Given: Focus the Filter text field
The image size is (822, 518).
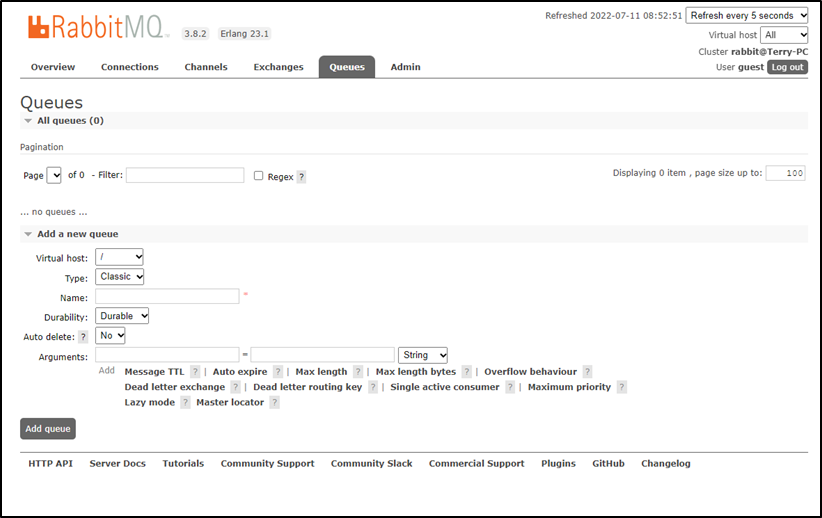Looking at the screenshot, I should 185,175.
